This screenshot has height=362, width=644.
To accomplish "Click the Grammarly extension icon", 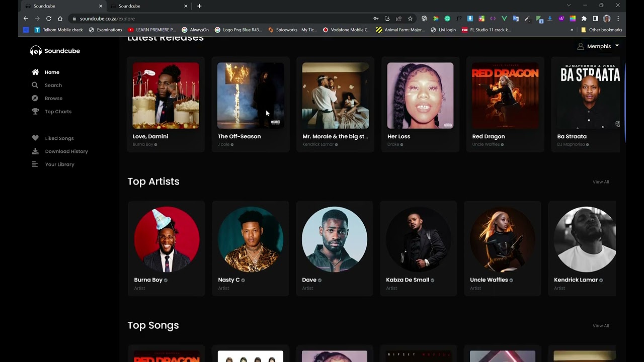I will click(447, 19).
